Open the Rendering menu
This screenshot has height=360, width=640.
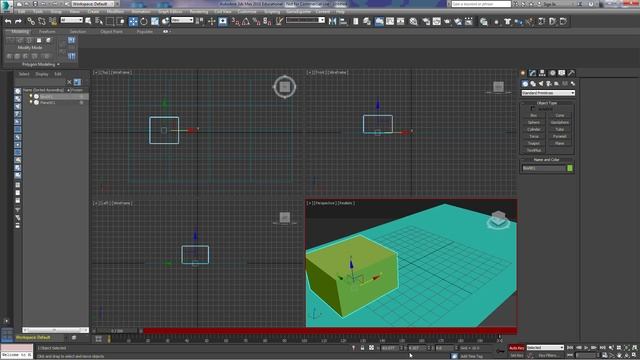click(x=199, y=12)
